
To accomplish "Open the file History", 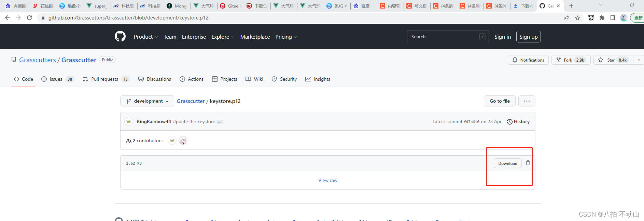I will click(x=518, y=121).
